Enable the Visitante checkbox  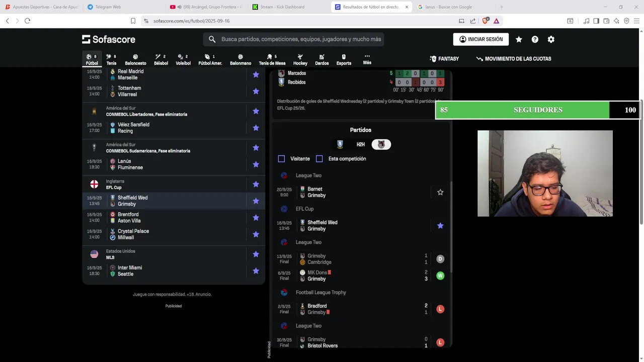[x=281, y=159]
